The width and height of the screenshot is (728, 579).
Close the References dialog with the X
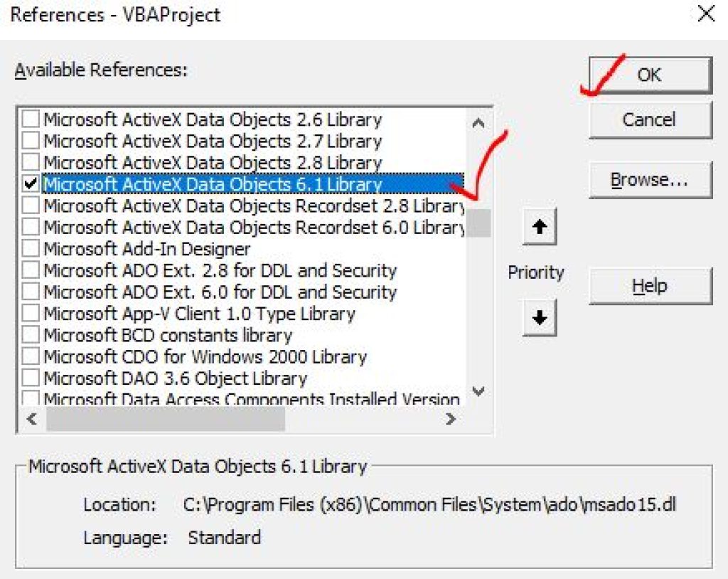click(706, 14)
